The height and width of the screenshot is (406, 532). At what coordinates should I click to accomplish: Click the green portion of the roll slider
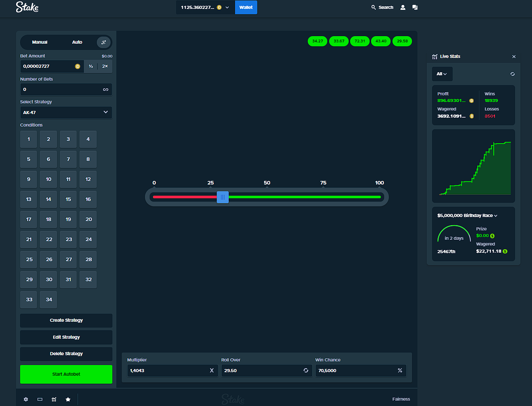pyautogui.click(x=305, y=197)
